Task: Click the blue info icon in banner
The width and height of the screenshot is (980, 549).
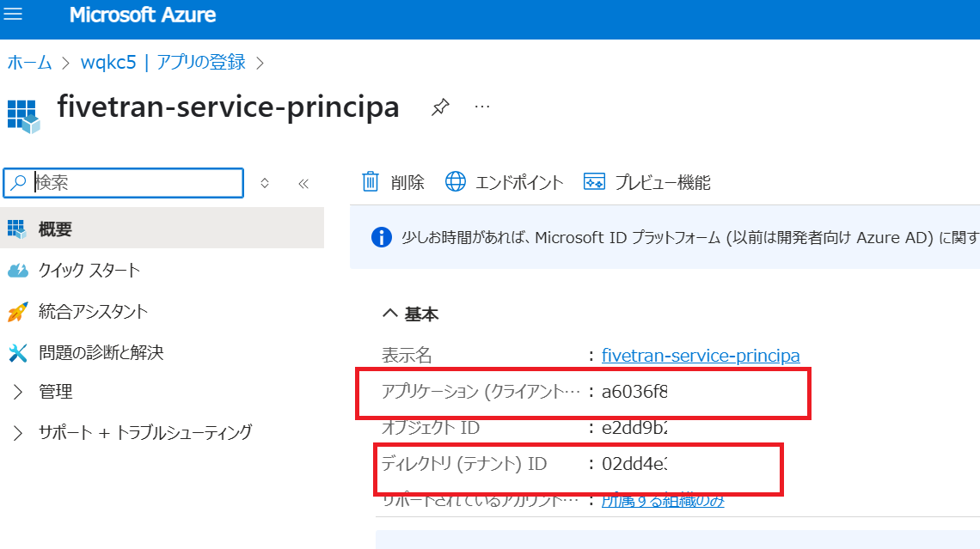Action: (x=381, y=237)
